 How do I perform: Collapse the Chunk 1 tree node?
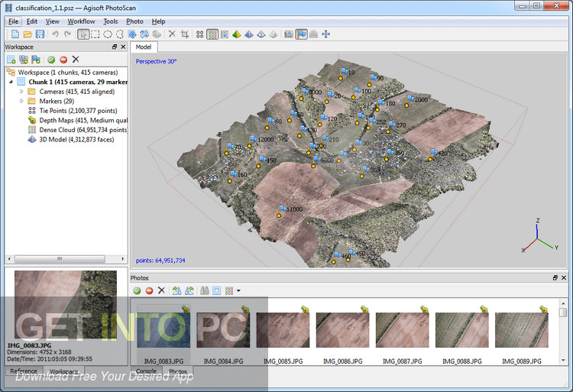tap(11, 82)
